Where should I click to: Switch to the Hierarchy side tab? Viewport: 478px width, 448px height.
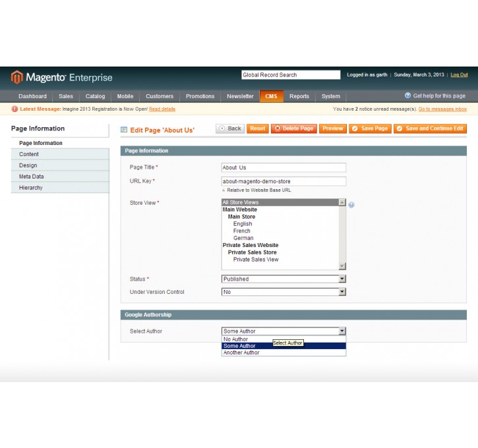[x=60, y=188]
